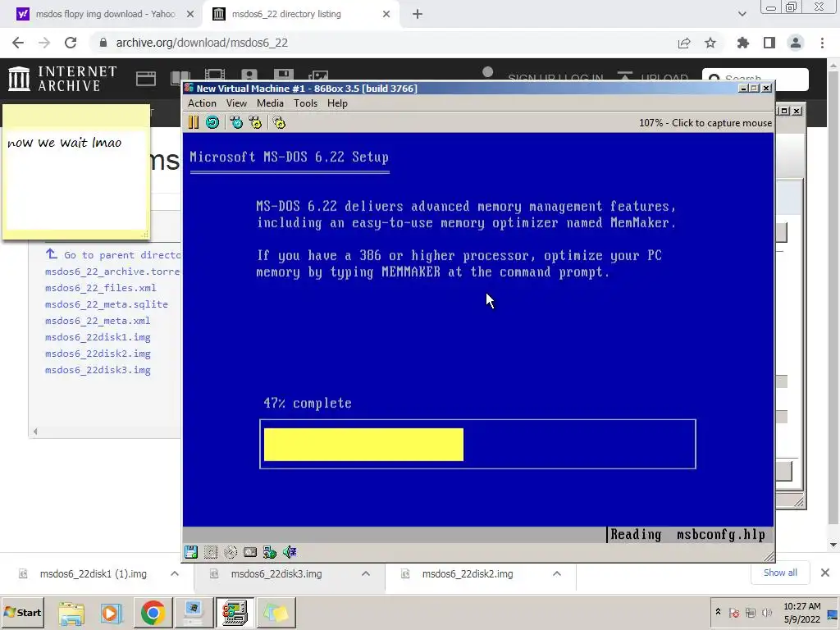Click the 86Box window title bar icon

[189, 88]
